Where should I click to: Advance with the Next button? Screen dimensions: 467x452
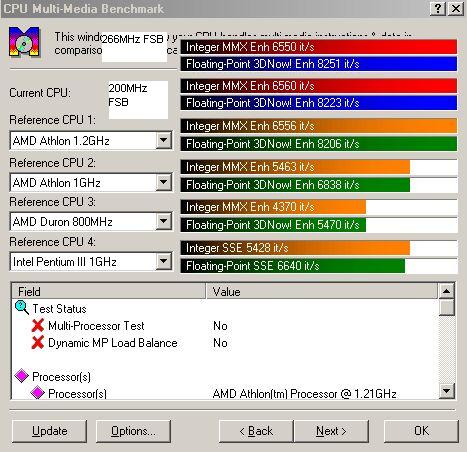(331, 431)
